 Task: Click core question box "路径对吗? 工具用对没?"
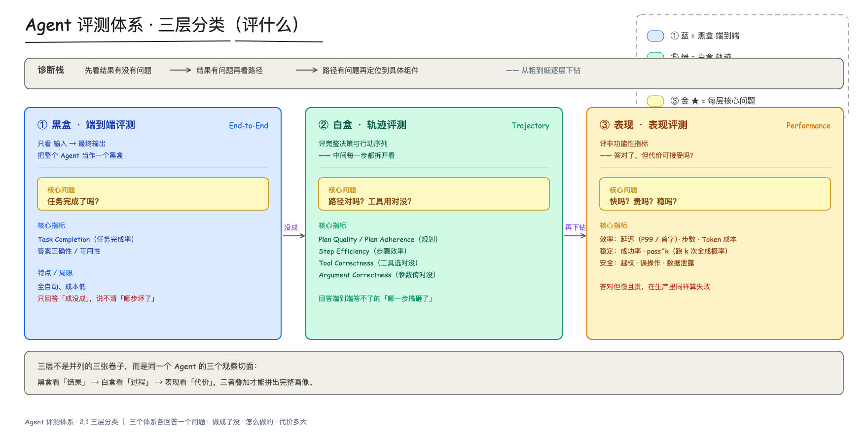coord(434,194)
